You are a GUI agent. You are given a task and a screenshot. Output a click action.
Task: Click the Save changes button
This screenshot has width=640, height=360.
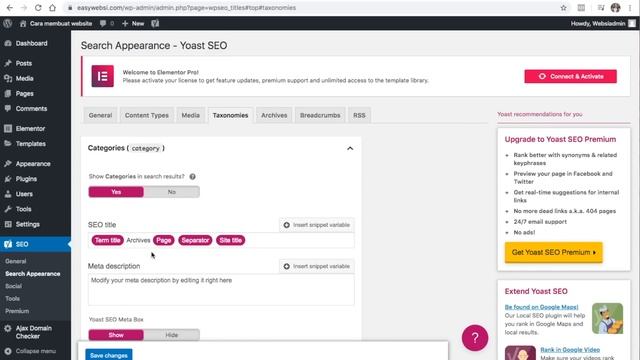[x=109, y=355]
